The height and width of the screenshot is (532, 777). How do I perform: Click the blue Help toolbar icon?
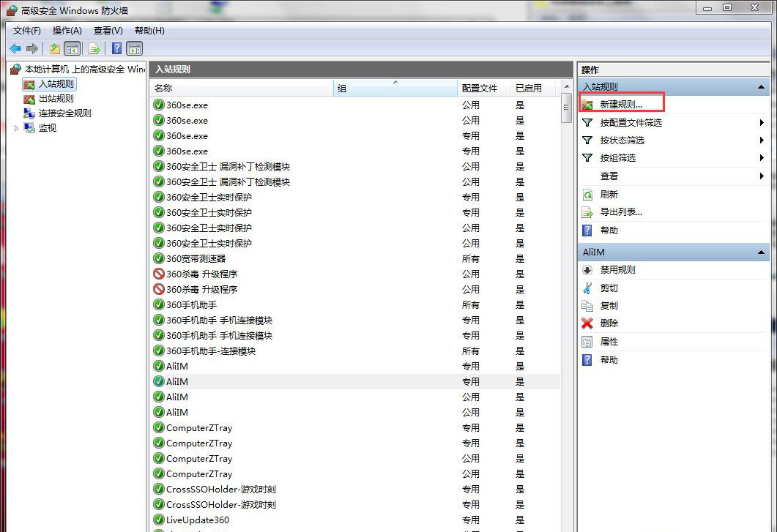coord(117,48)
